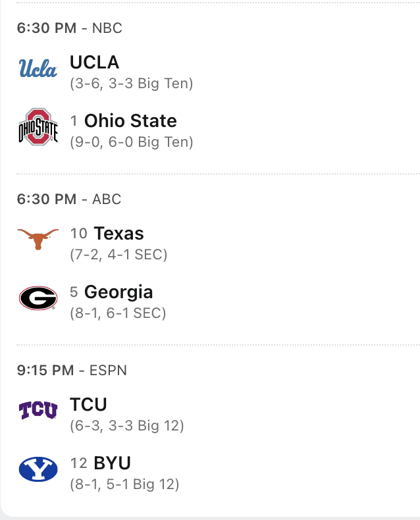Click the UCLA team logo
The height and width of the screenshot is (520, 420).
[38, 68]
